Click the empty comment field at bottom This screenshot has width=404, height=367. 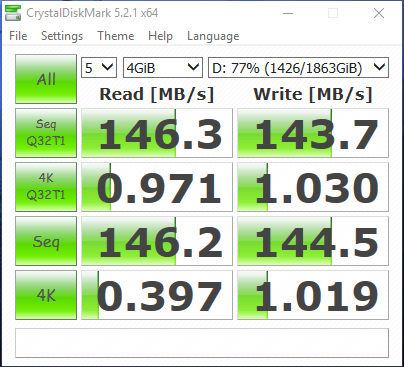point(202,343)
